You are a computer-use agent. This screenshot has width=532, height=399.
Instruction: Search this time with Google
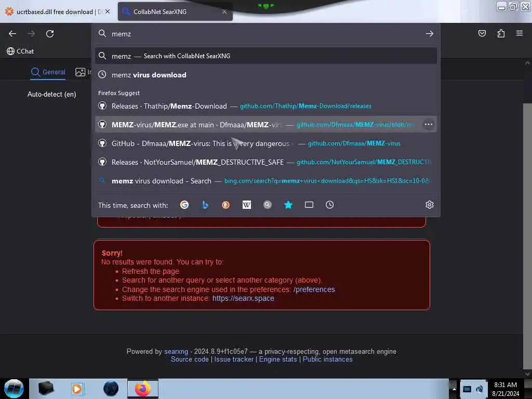click(184, 205)
